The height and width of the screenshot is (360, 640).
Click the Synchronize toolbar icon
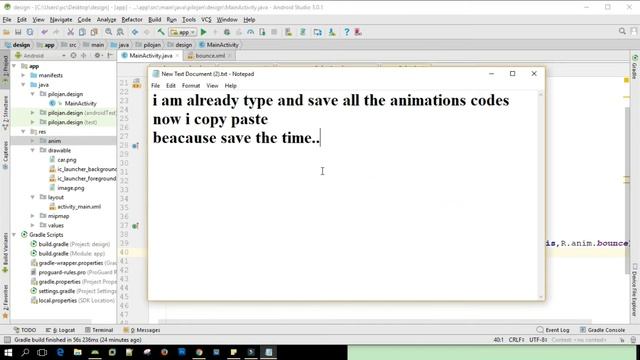tap(30, 32)
